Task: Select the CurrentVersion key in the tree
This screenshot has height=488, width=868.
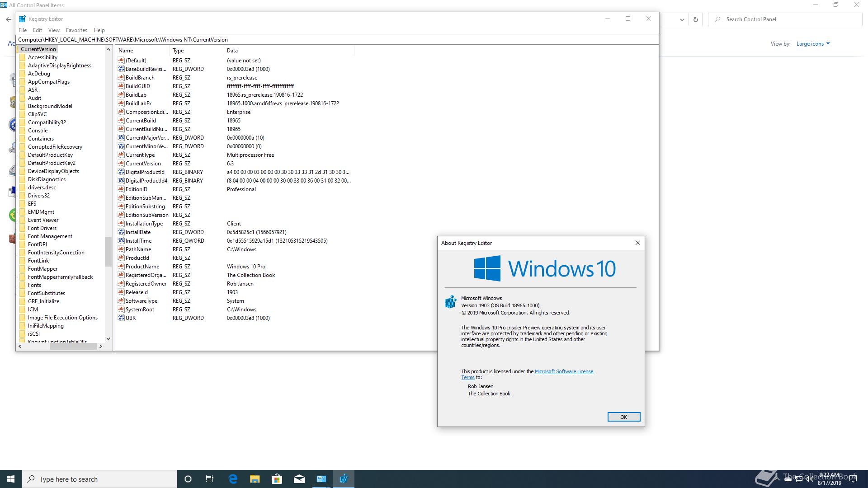Action: pos(38,49)
